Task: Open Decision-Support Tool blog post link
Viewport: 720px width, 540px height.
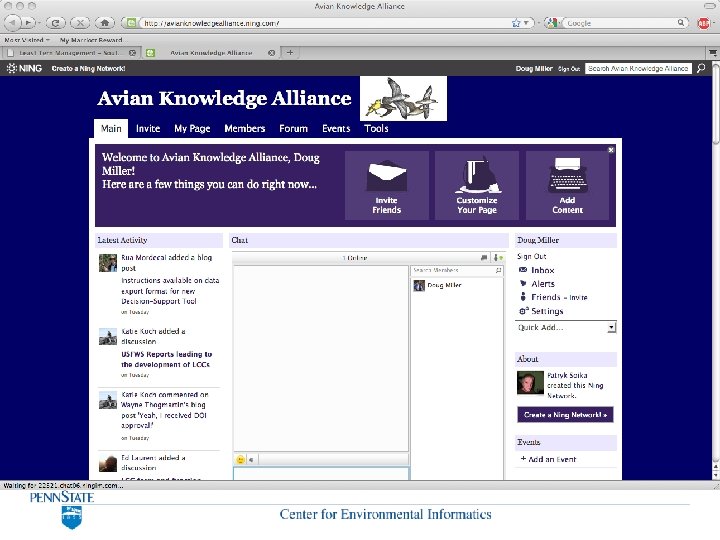Action: pos(170,291)
